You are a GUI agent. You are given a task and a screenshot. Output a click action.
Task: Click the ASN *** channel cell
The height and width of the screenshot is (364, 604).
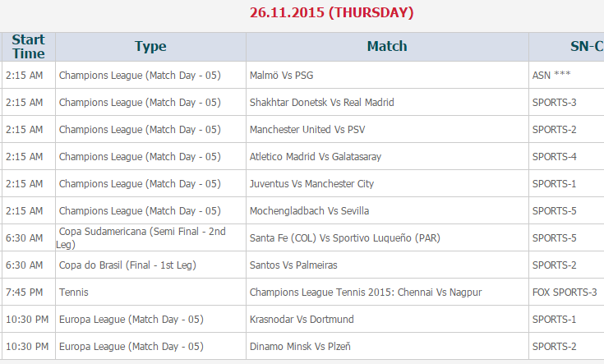pos(551,76)
